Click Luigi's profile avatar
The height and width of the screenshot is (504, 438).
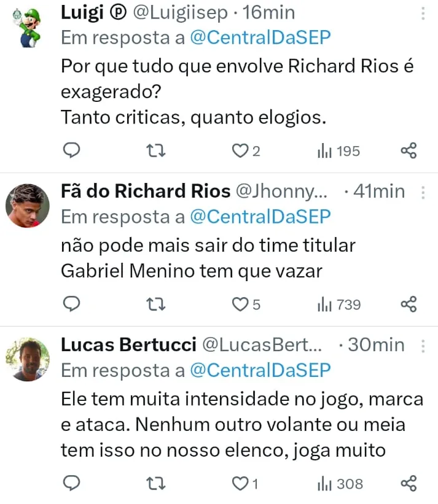(27, 26)
